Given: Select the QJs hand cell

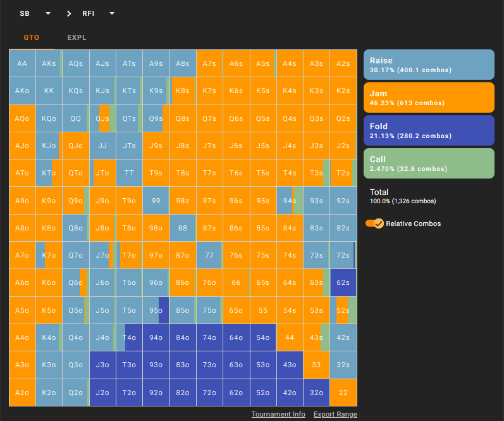Looking at the screenshot, I should coord(102,118).
